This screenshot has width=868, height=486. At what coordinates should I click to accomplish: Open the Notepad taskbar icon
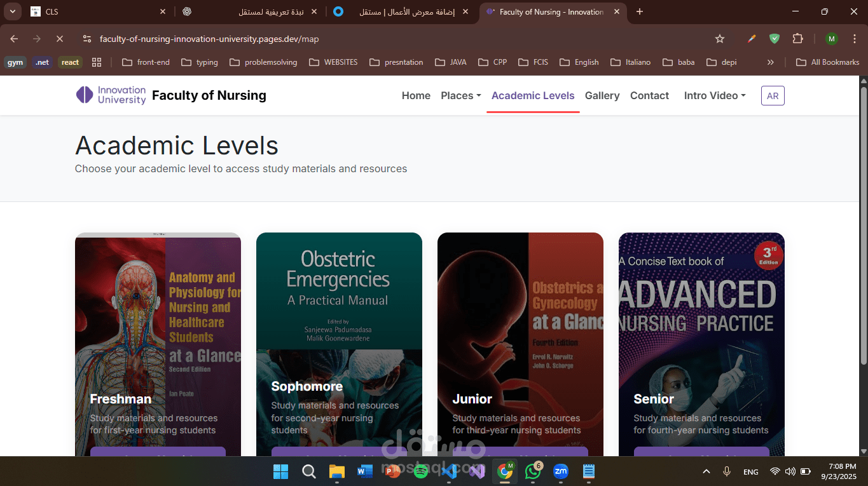pos(589,471)
